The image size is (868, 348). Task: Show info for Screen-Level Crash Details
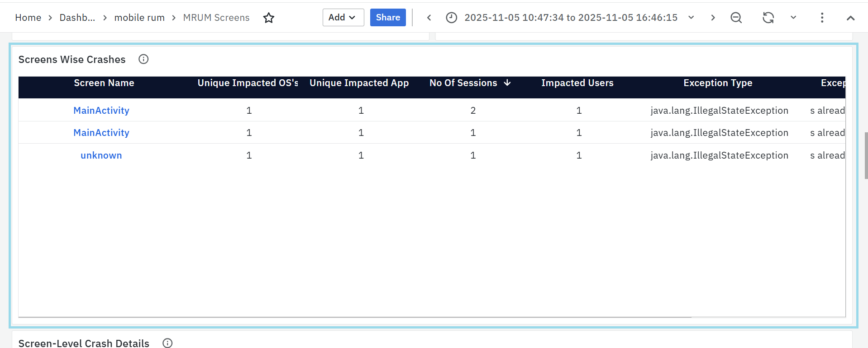[x=167, y=343]
